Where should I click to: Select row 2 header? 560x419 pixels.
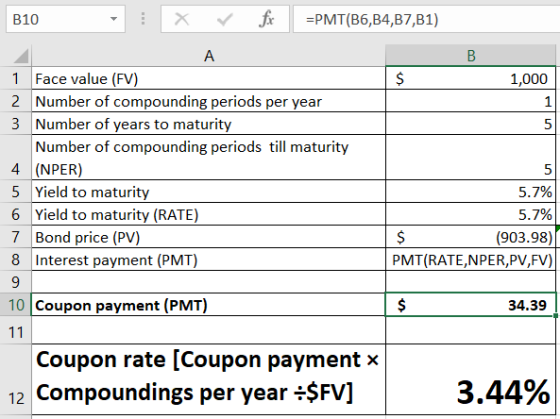click(x=15, y=101)
